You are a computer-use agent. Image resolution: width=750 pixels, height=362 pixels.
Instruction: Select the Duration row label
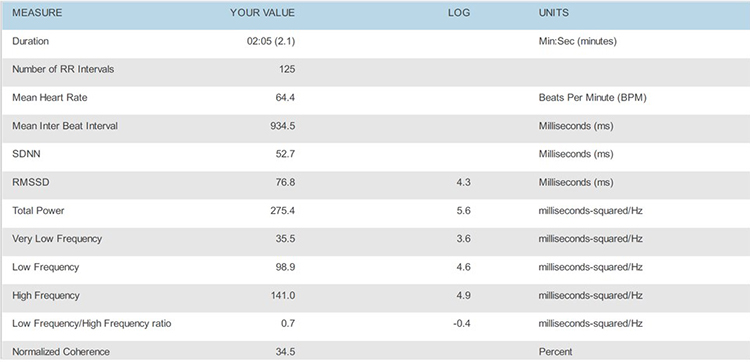coord(30,41)
